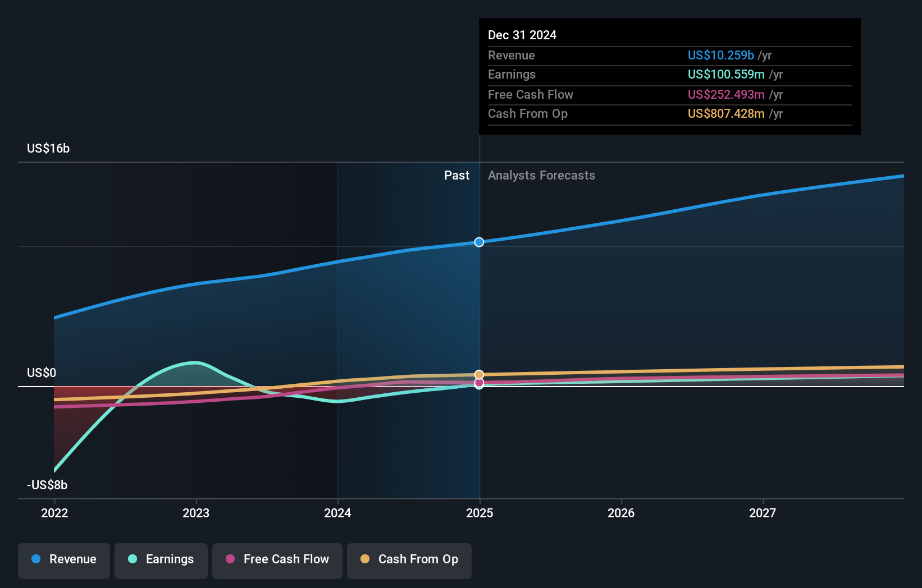
Task: Click the 'Past' label on the chart
Action: click(x=457, y=175)
